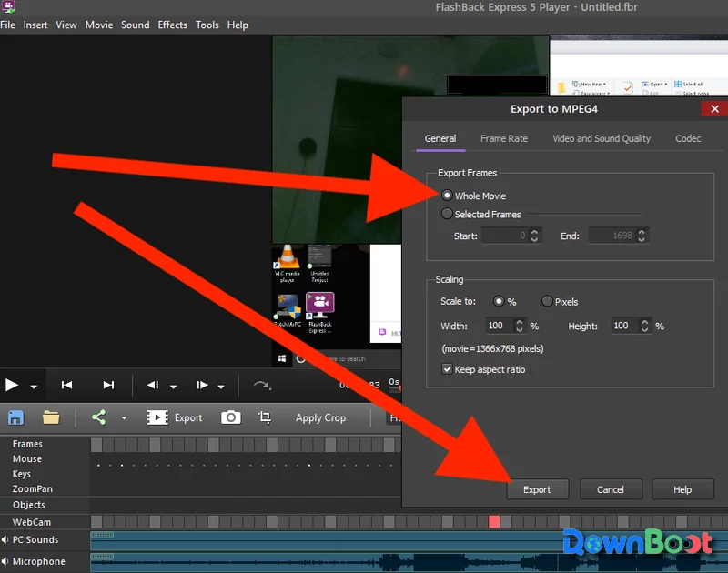Image resolution: width=728 pixels, height=573 pixels.
Task: Click the green Share icon
Action: [x=99, y=417]
